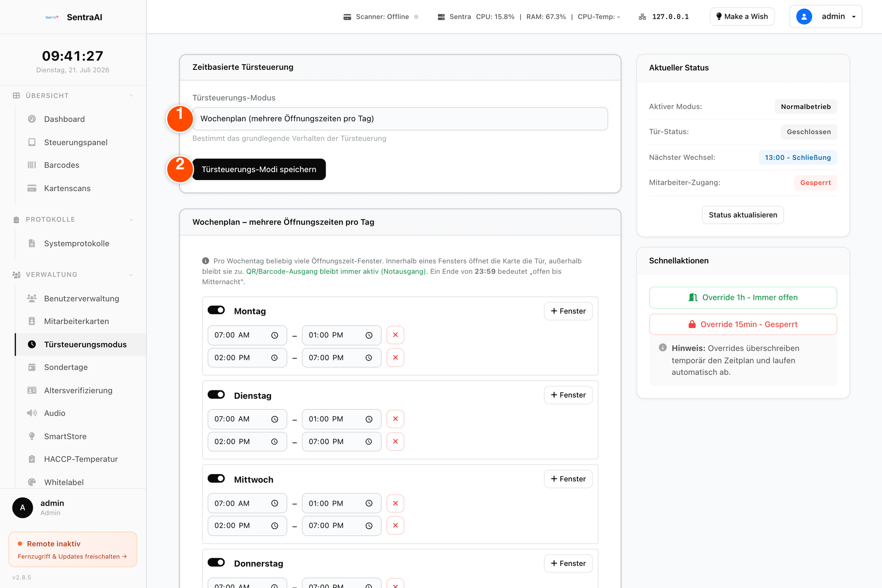Click the Dashboard gauge icon

coord(32,119)
